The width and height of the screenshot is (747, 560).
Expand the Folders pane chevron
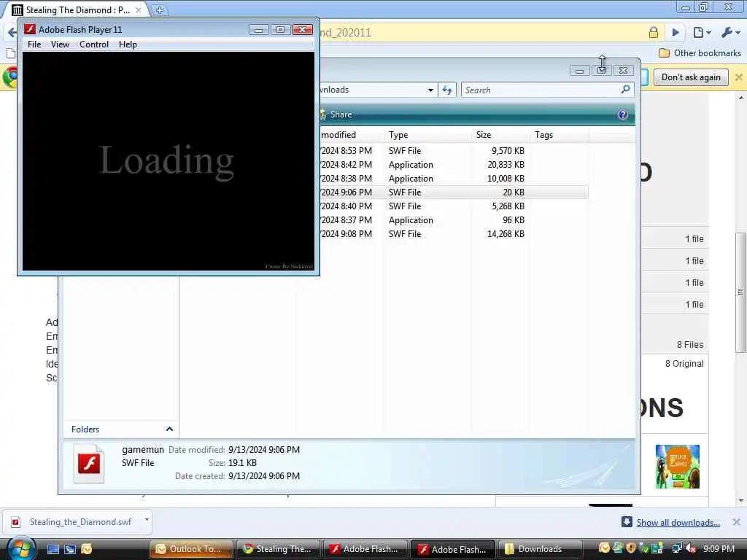pyautogui.click(x=169, y=429)
